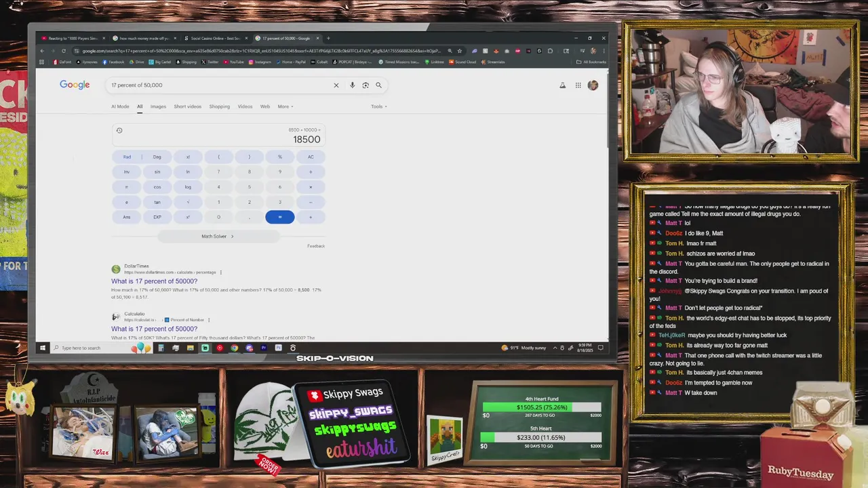This screenshot has height=488, width=868.
Task: Click the magnifier search submit icon
Action: [x=378, y=85]
